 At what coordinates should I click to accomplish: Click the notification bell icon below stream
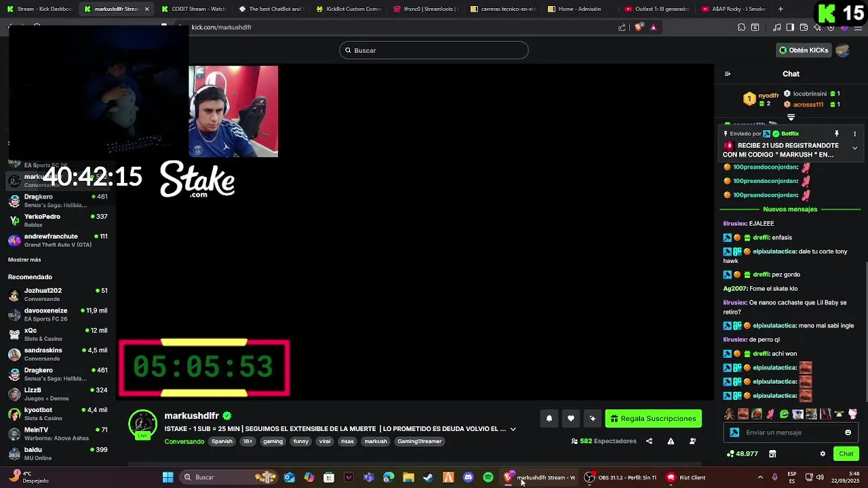click(549, 419)
